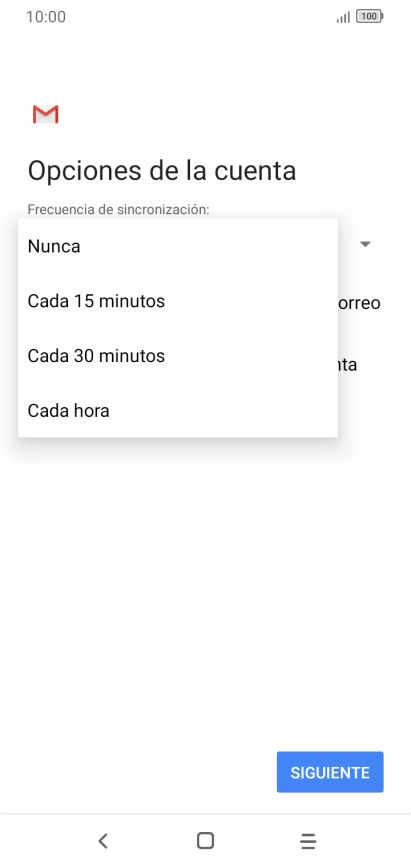Select Cada hora in the list
Image resolution: width=411 pixels, height=868 pixels.
click(x=178, y=411)
